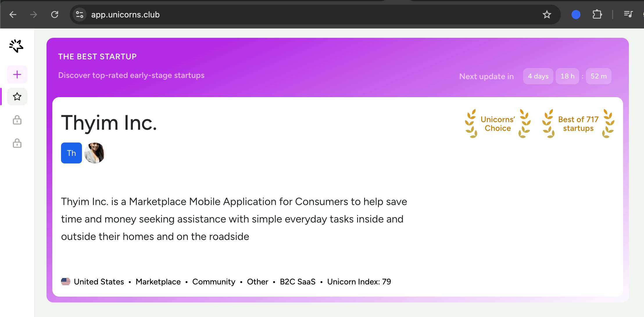The width and height of the screenshot is (644, 317).
Task: Open the star best-startup sidebar item
Action: (17, 97)
